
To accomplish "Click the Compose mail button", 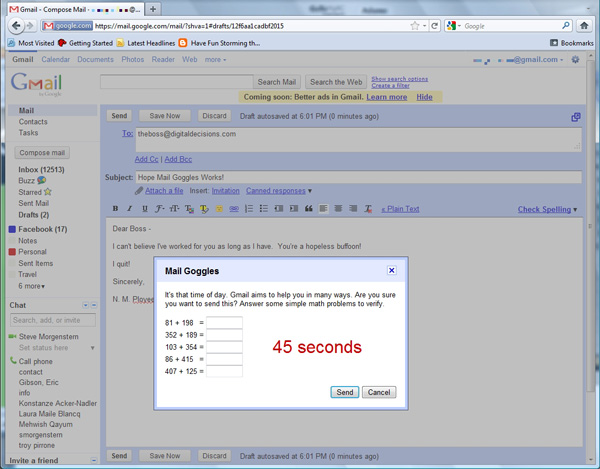I will 42,153.
